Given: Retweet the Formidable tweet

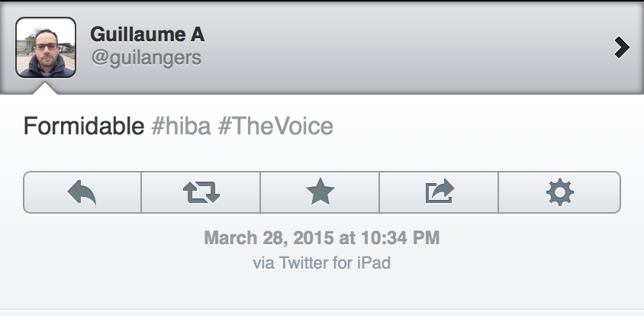Looking at the screenshot, I should click(x=201, y=192).
